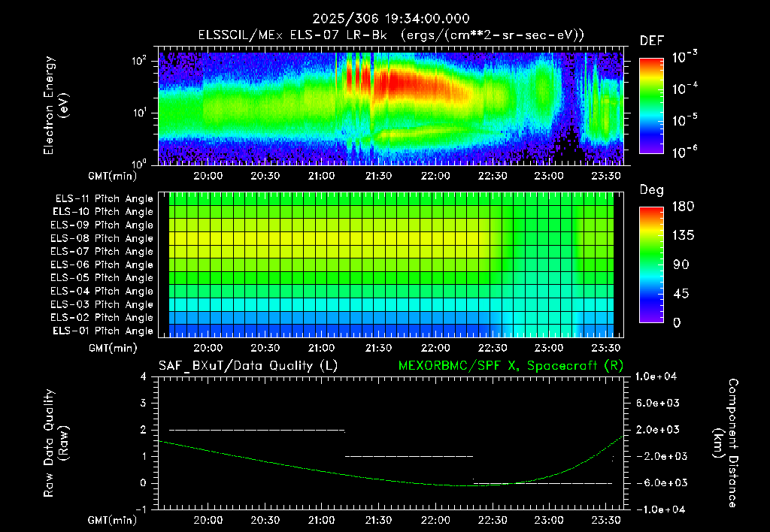Select the ELS-06 Pitch Angle row label
This screenshot has width=770, height=532.
pos(102,265)
